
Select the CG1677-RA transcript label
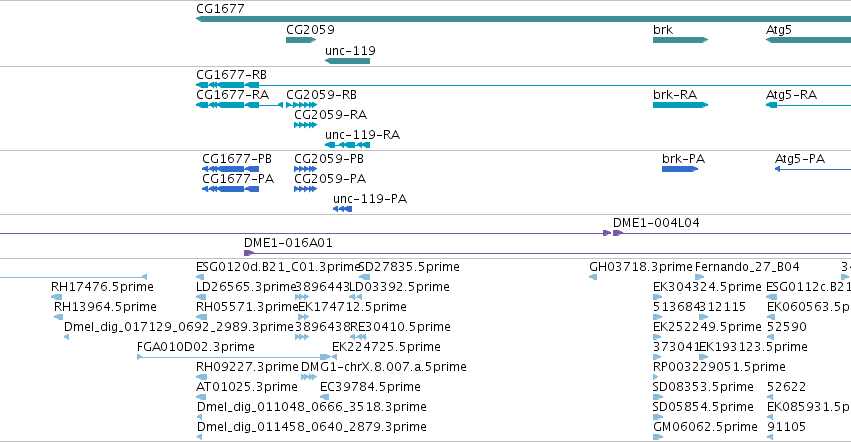click(x=232, y=94)
